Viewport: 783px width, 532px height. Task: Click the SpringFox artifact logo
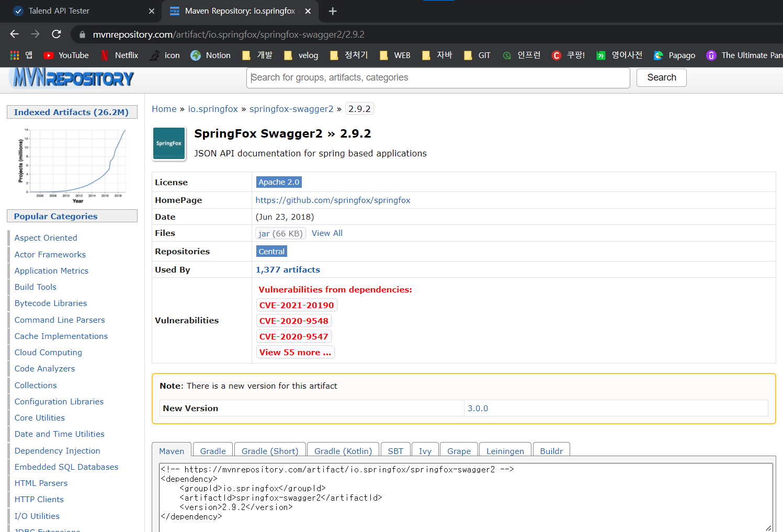point(169,143)
